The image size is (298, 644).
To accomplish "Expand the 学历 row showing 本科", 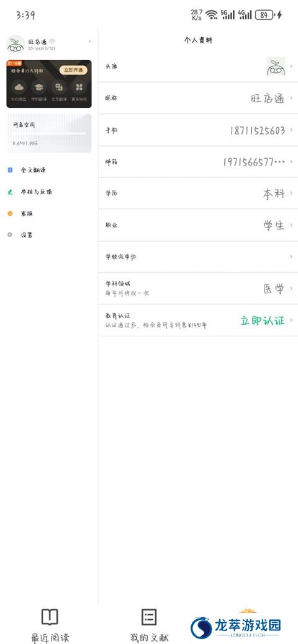I will [x=198, y=193].
